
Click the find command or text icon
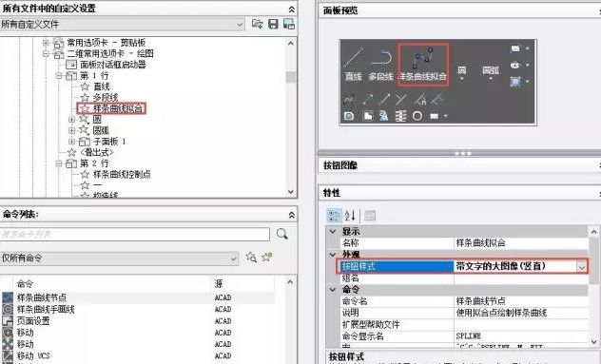pos(251,258)
